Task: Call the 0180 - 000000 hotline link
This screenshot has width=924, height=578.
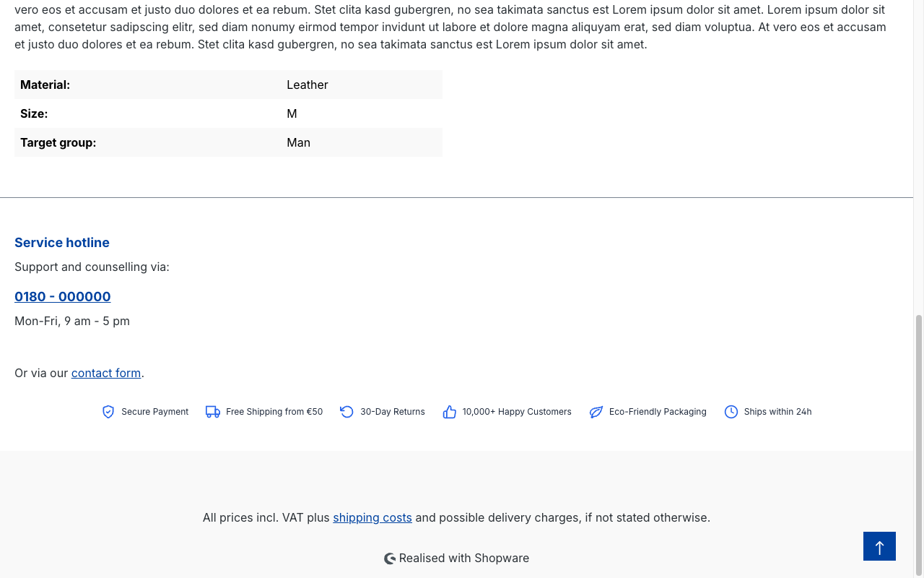Action: tap(63, 296)
